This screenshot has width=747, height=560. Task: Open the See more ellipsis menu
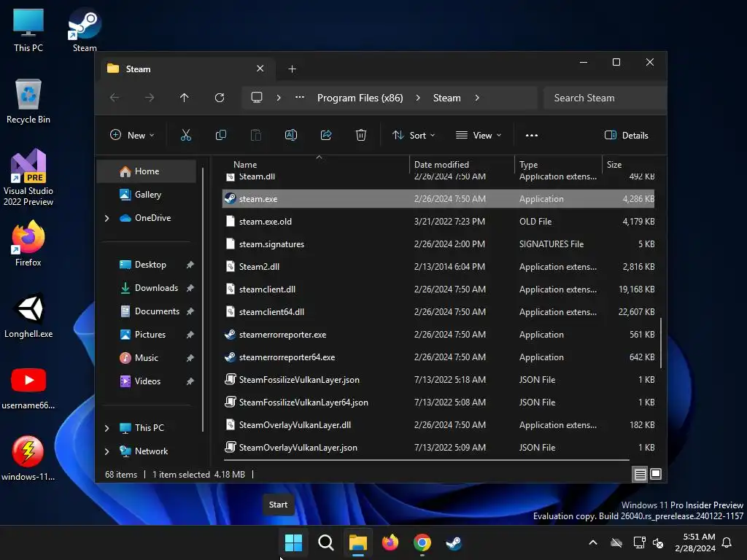532,135
